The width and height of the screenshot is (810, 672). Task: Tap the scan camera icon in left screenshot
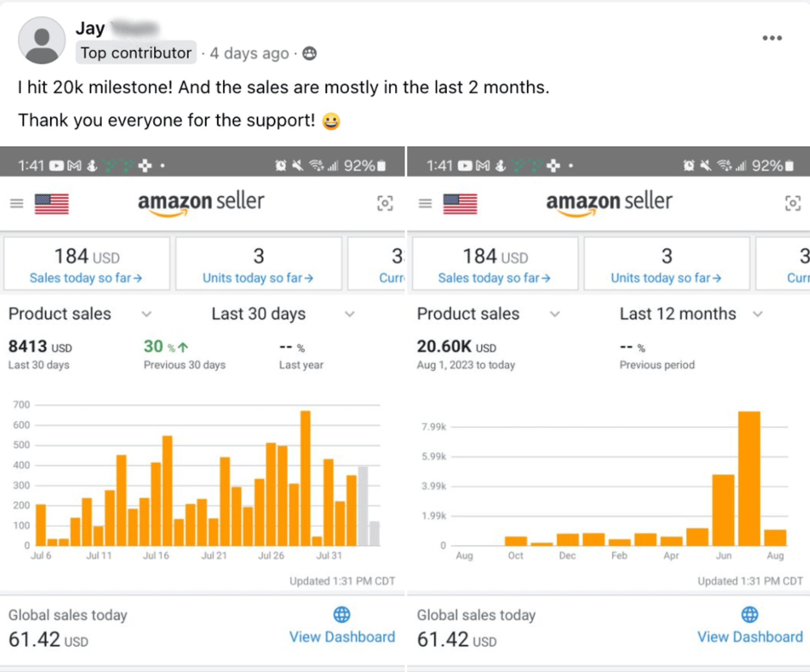tap(385, 204)
